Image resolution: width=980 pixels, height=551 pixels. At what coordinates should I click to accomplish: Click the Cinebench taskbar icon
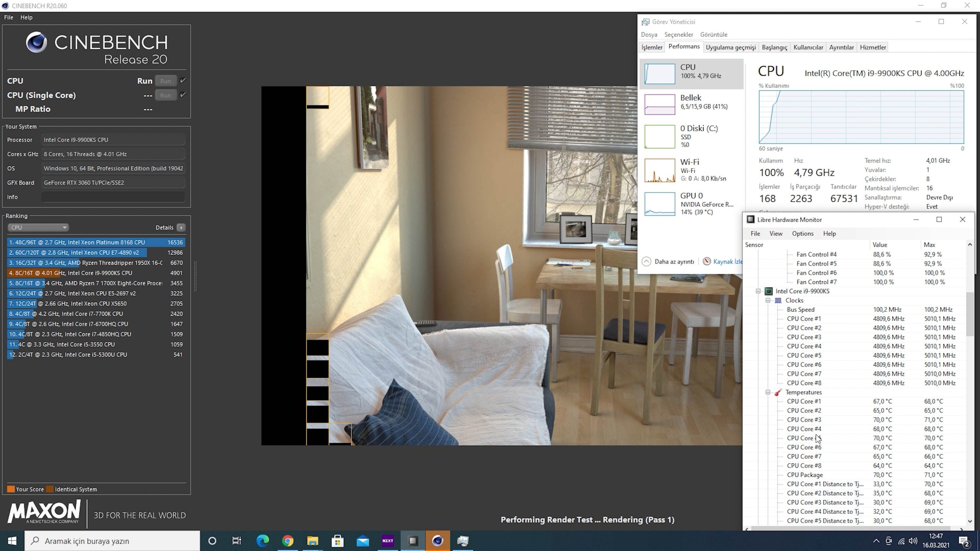point(438,541)
